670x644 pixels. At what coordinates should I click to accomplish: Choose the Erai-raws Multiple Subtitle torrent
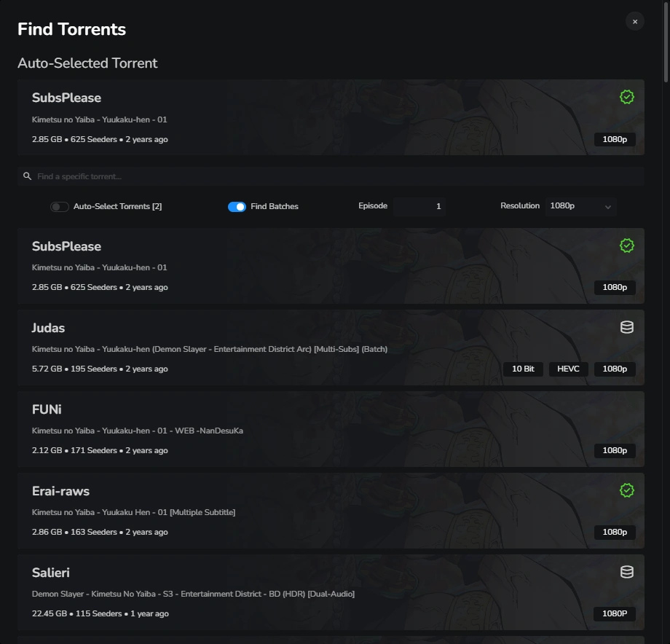click(291, 511)
